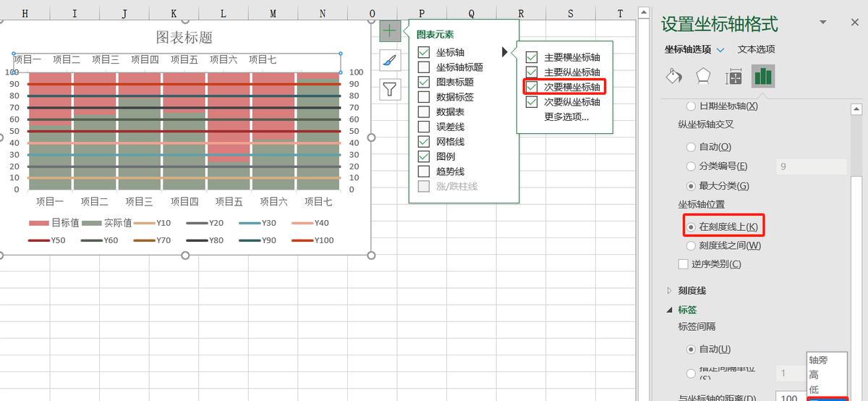Image resolution: width=868 pixels, height=401 pixels.
Task: Toggle 次要纵坐标轴 in the axes submenu
Action: tap(532, 102)
